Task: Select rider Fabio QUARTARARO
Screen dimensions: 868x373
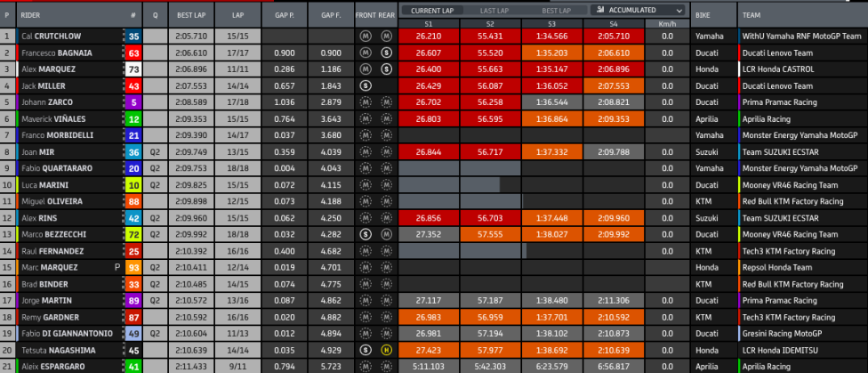Action: pyautogui.click(x=56, y=168)
